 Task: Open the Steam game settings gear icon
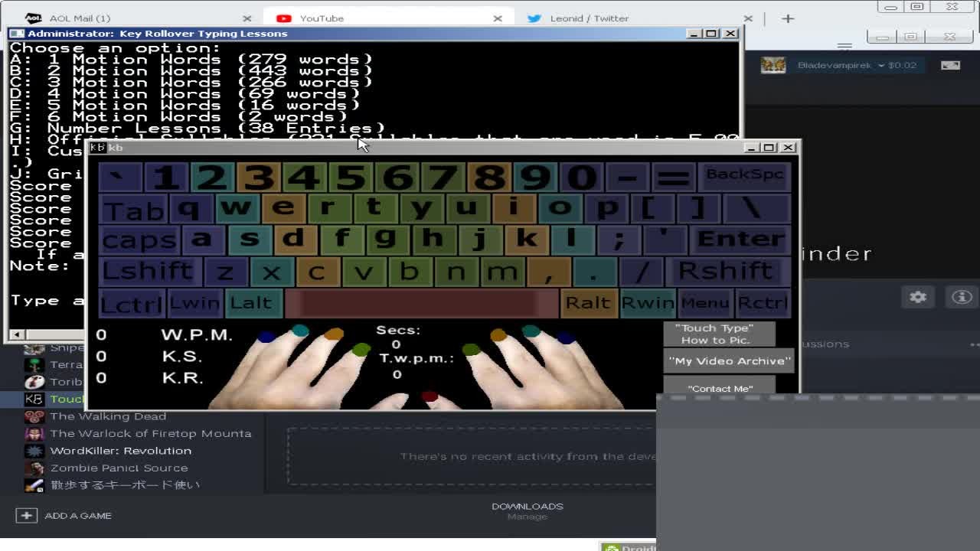pyautogui.click(x=918, y=297)
